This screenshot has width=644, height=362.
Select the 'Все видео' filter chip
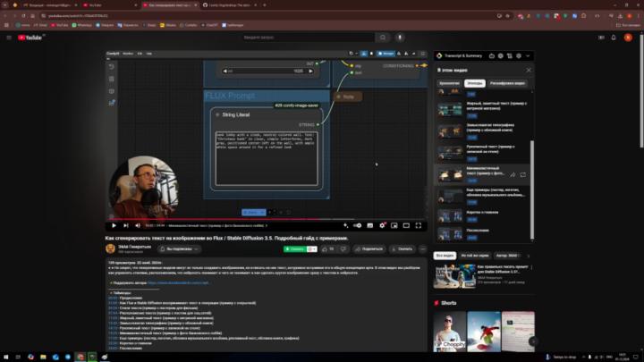pyautogui.click(x=445, y=256)
